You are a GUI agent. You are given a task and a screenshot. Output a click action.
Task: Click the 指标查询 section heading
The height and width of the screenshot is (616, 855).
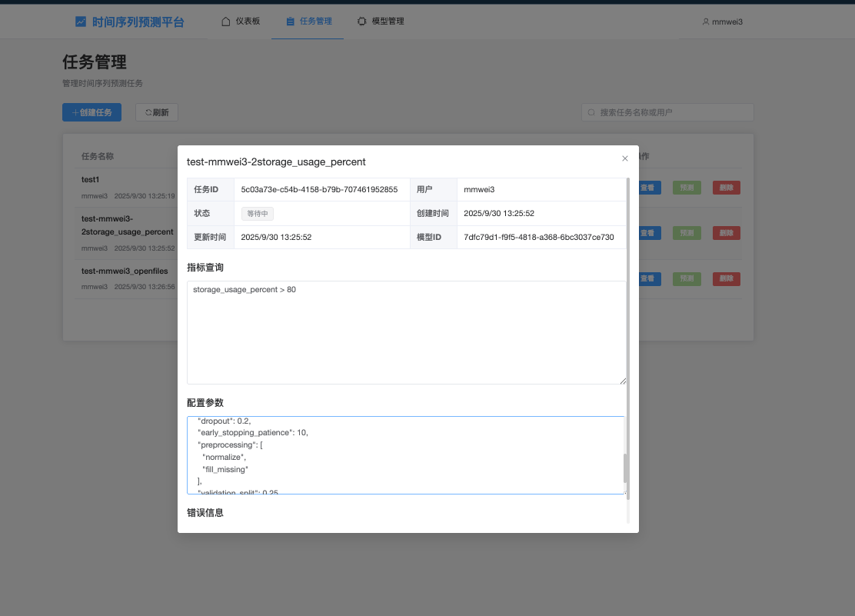pos(205,268)
